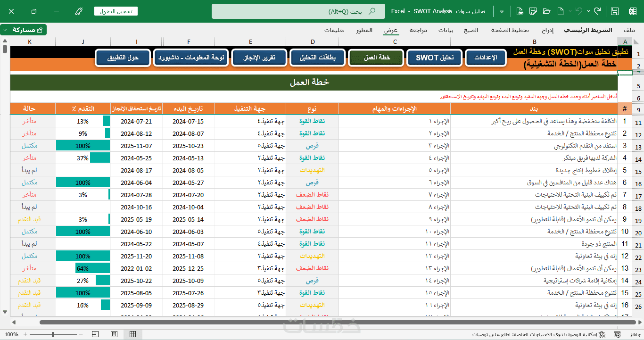The image size is (644, 340).
Task: Click the لوحة المعلومات - داشبورد button
Action: [191, 58]
